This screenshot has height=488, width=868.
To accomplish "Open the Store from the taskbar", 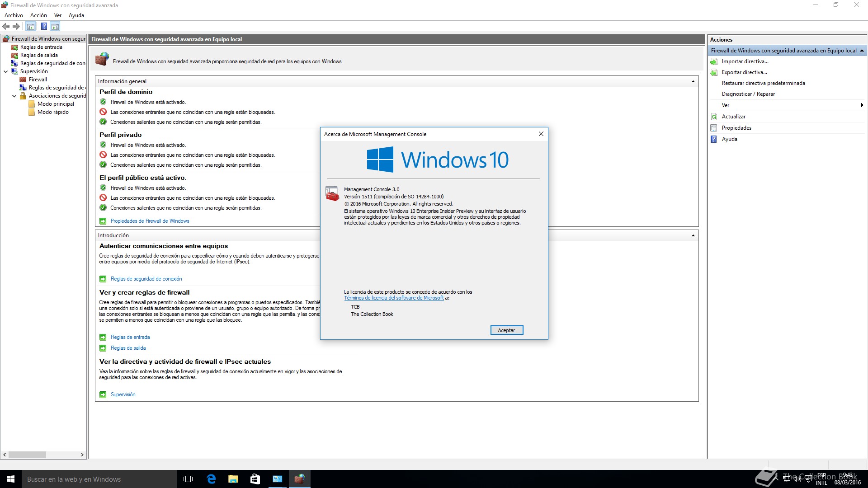I will point(255,479).
